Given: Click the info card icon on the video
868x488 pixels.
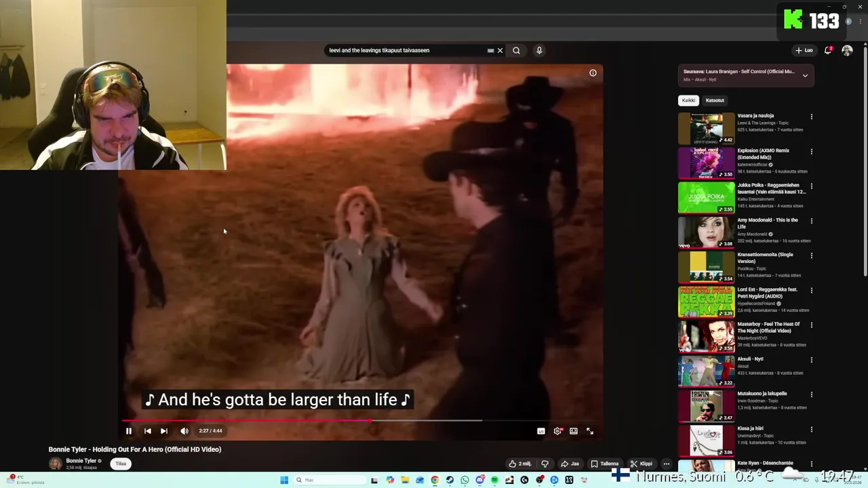Looking at the screenshot, I should 593,73.
